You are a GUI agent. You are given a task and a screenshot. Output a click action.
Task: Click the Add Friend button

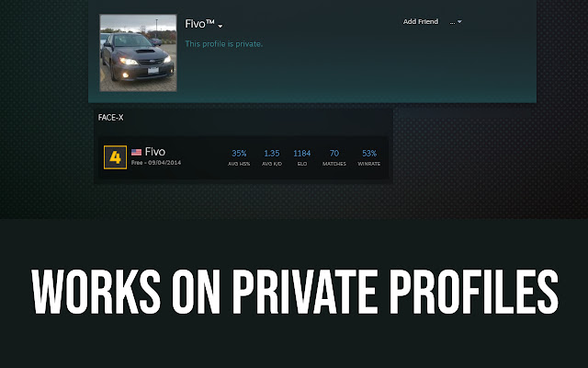pyautogui.click(x=421, y=22)
